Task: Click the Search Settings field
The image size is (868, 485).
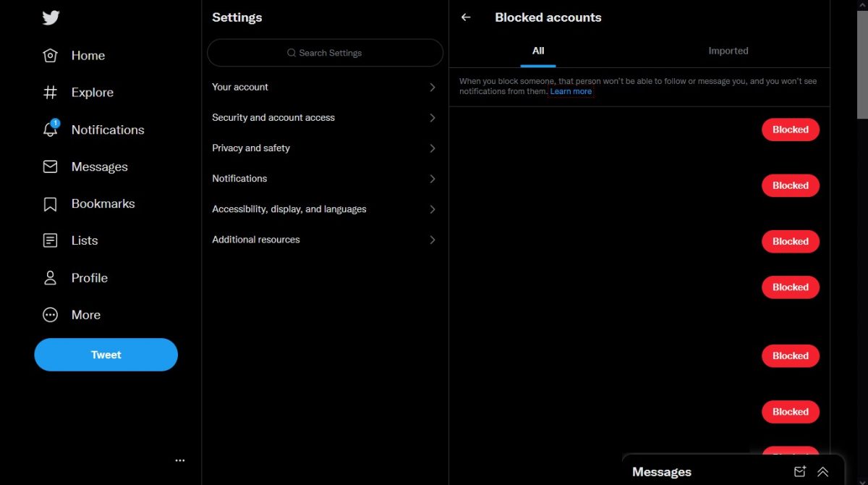Action: pyautogui.click(x=325, y=53)
